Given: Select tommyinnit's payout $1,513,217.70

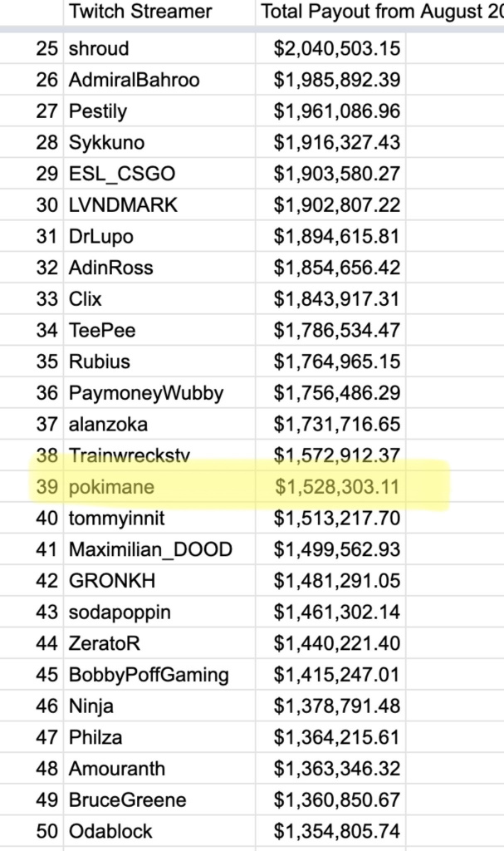Looking at the screenshot, I should (x=337, y=519).
